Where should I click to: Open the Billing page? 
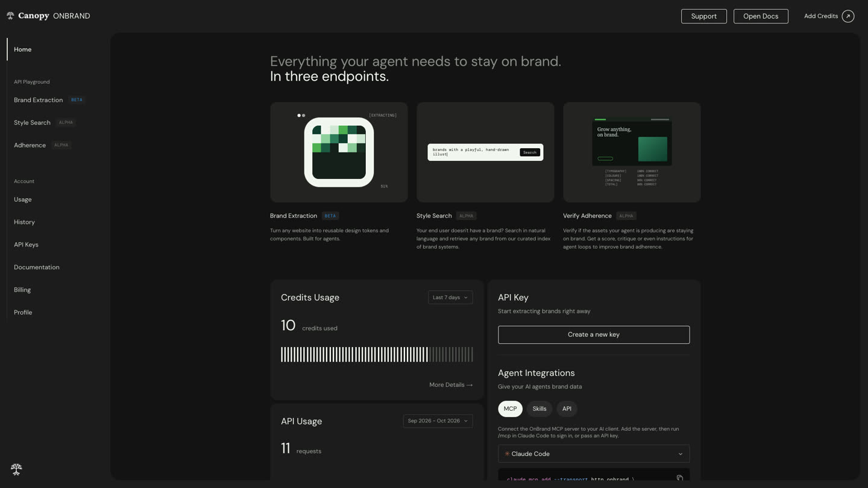coord(22,290)
